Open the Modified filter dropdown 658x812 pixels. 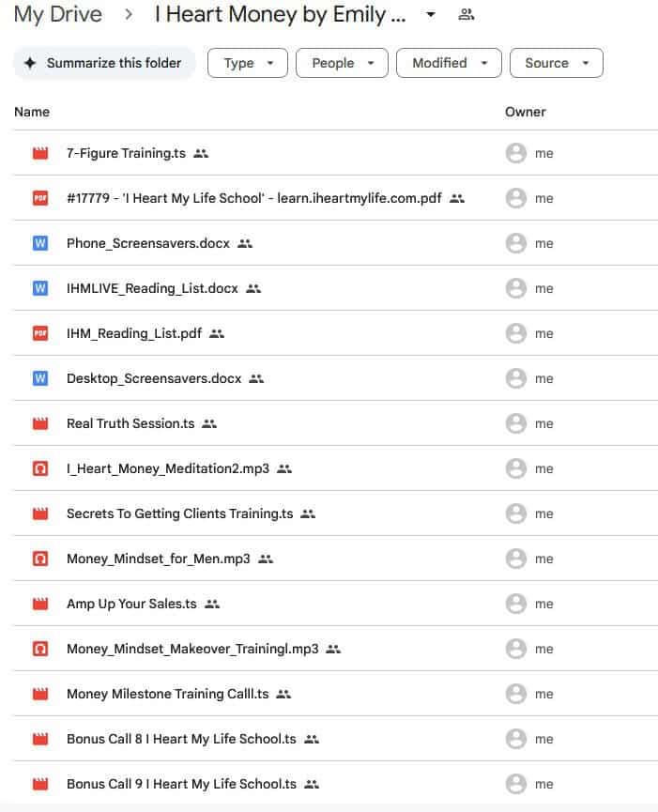[449, 63]
